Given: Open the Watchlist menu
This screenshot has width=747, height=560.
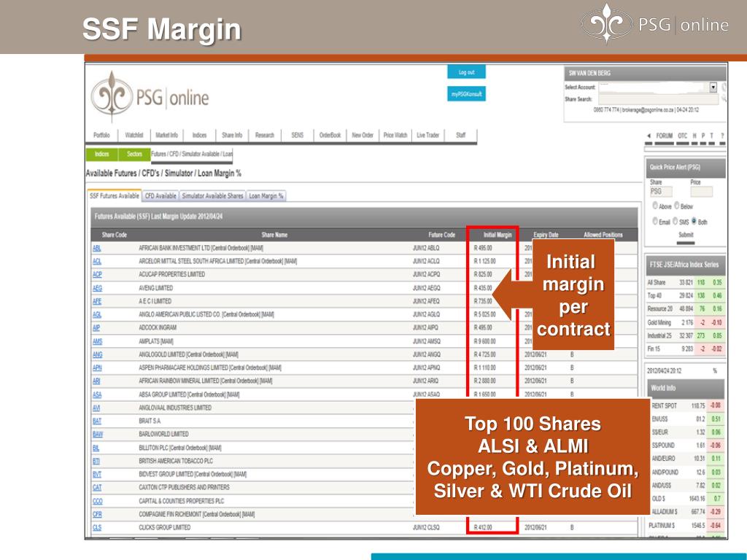Looking at the screenshot, I should pyautogui.click(x=134, y=135).
